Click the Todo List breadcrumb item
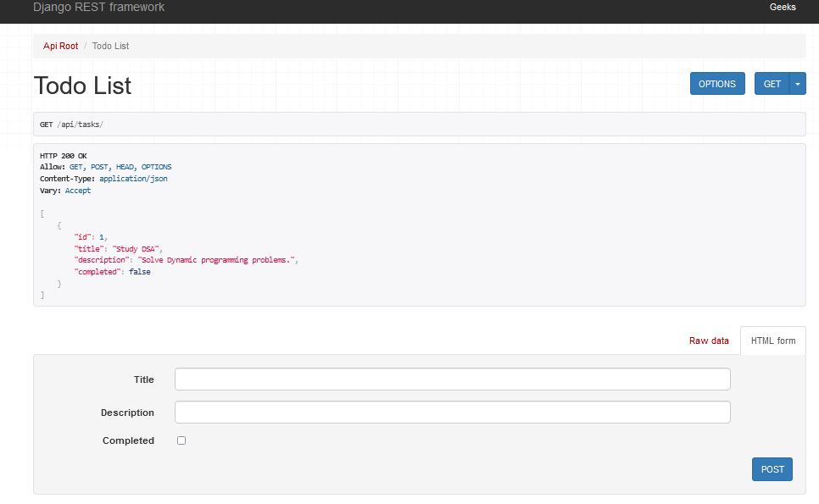The width and height of the screenshot is (819, 504). 110,46
